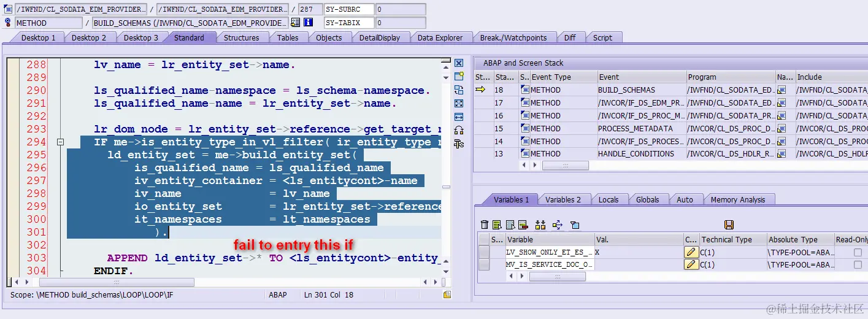Collapse the IF block at line 294
Screen dimensions: 868x319
(x=60, y=142)
